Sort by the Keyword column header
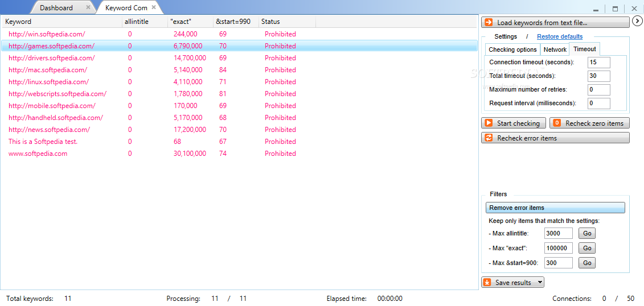644x306 pixels. (x=62, y=22)
